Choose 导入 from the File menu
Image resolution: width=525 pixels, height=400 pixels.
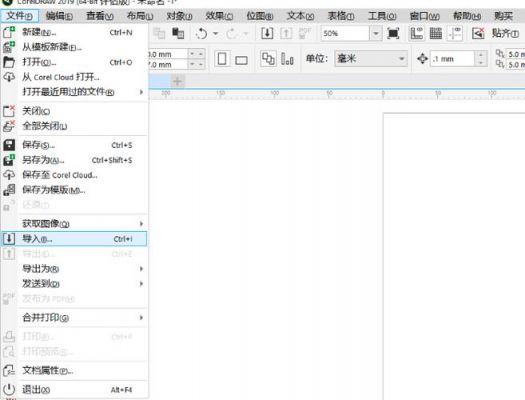pos(74,239)
